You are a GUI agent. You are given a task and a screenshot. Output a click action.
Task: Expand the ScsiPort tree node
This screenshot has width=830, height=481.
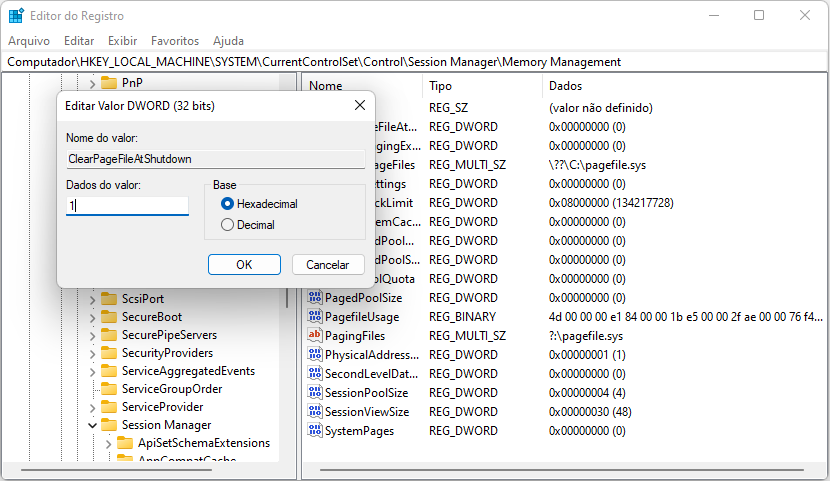tap(92, 299)
